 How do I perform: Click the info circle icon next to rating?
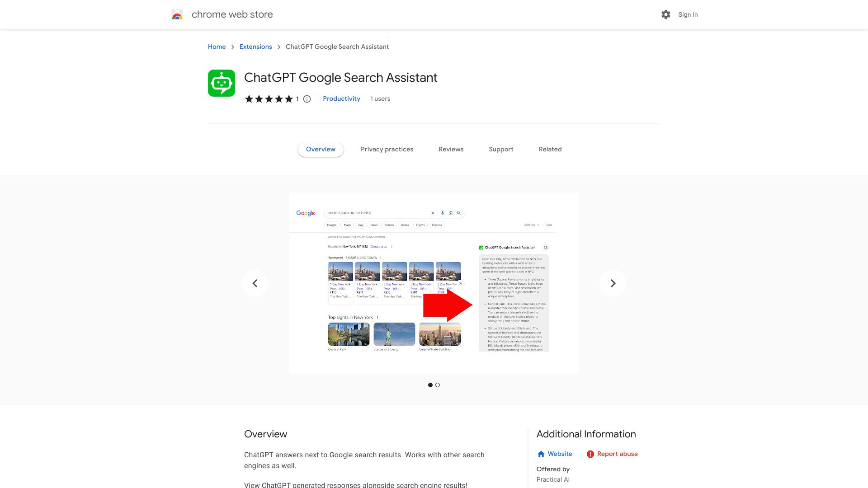coord(307,99)
